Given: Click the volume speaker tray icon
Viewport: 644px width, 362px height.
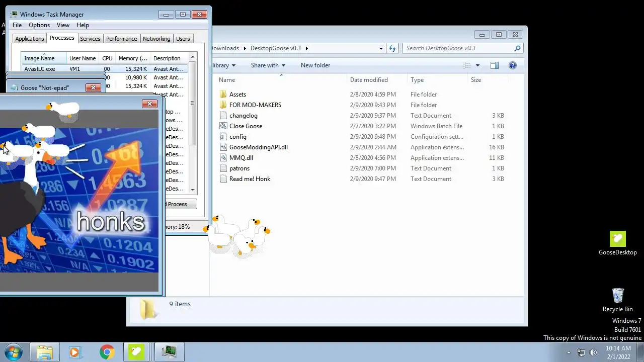Looking at the screenshot, I should [593, 352].
